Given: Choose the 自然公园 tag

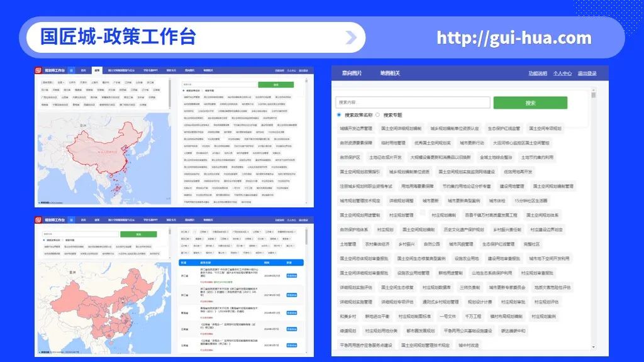Looking at the screenshot, I should [431, 244].
